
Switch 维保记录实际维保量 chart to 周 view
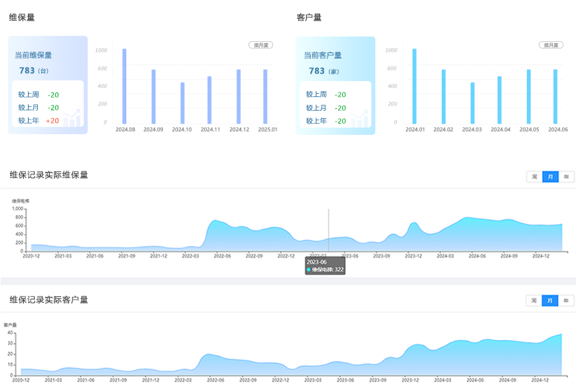point(534,177)
